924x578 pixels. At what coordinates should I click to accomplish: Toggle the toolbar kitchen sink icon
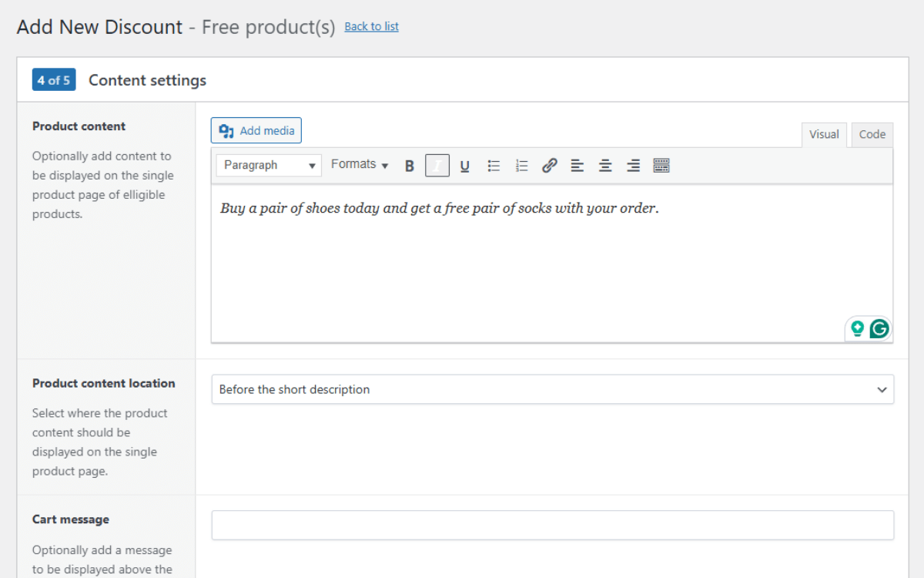(661, 166)
